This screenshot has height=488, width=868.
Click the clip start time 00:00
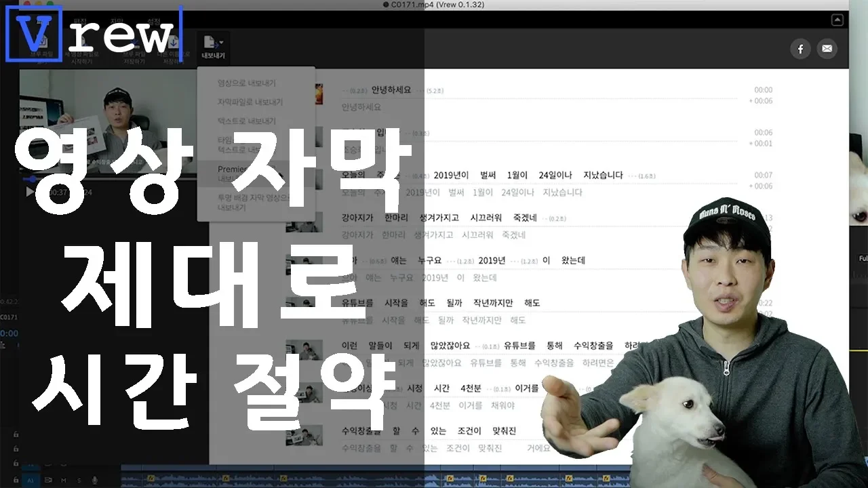point(764,90)
